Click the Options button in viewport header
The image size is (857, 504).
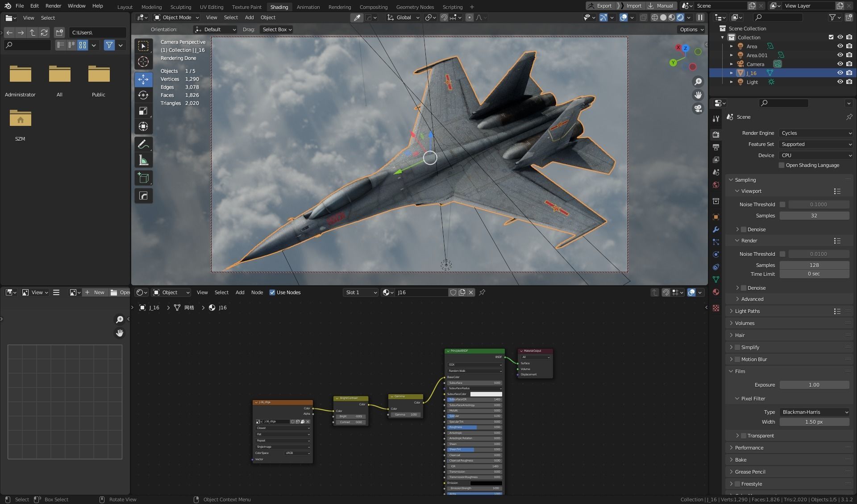click(691, 29)
